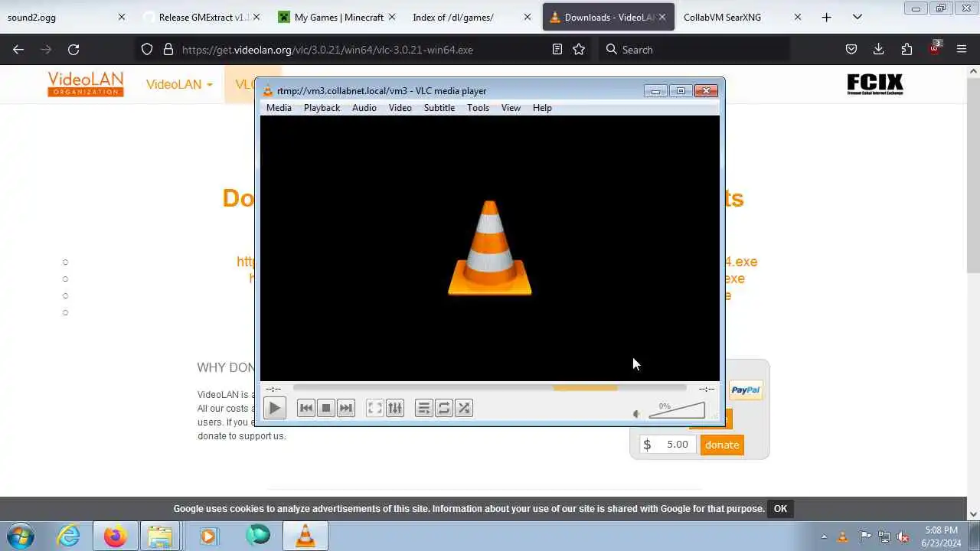980x551 pixels.
Task: Show VLC extended settings
Action: tap(394, 408)
